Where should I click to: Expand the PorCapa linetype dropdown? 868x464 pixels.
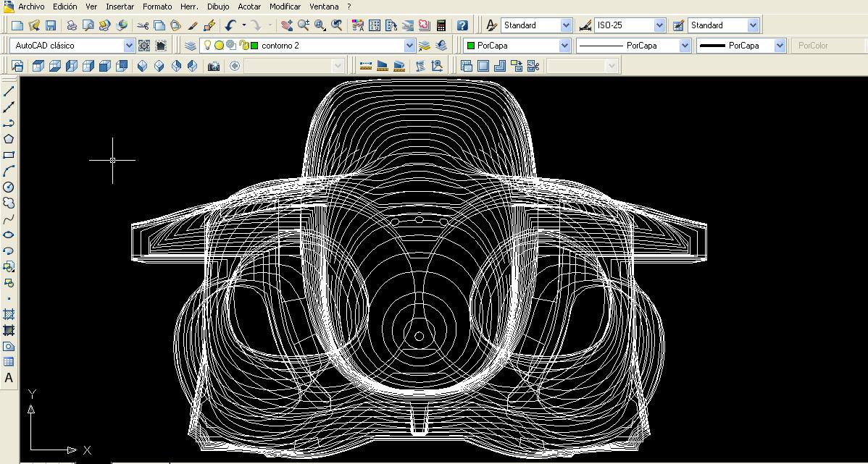[685, 46]
